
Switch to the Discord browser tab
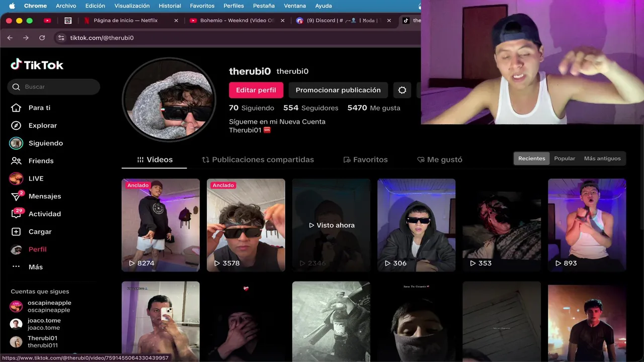[x=343, y=21]
